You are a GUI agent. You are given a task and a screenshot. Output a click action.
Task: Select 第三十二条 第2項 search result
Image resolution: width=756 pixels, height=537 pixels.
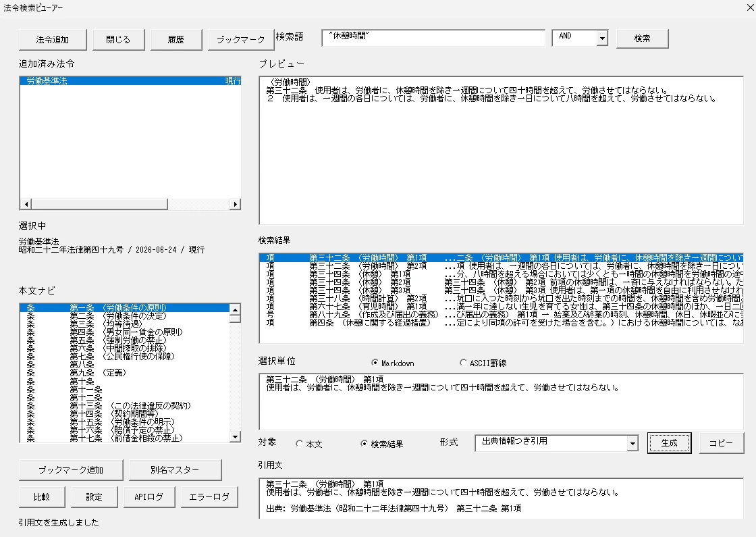[x=502, y=266]
